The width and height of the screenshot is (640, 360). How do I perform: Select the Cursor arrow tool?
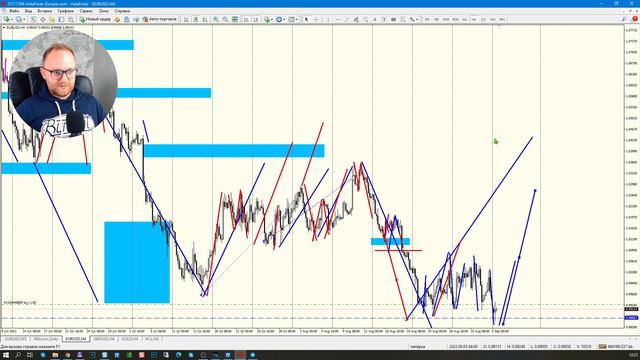tap(306, 19)
